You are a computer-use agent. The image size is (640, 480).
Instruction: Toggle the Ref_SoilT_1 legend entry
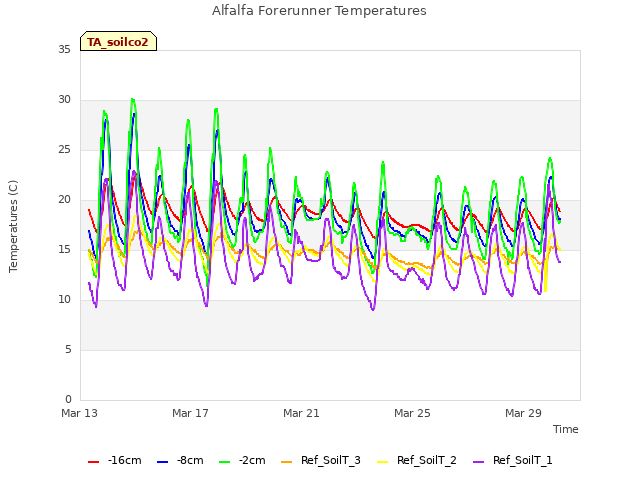point(513,460)
